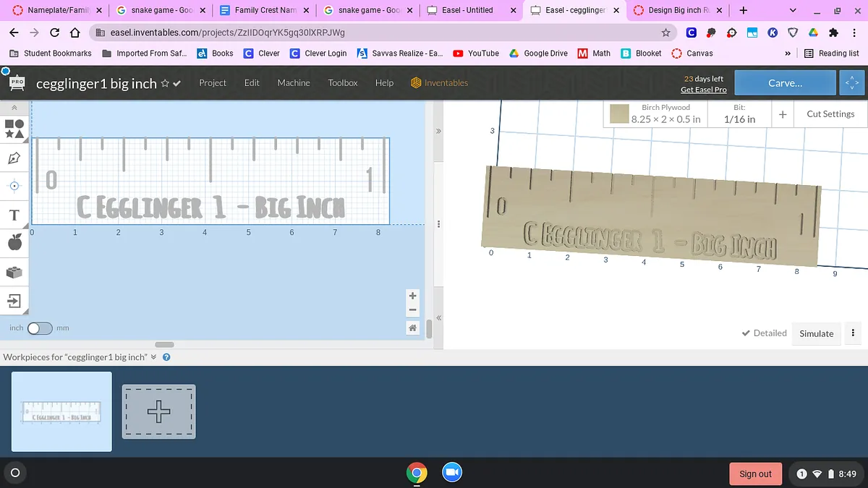Image resolution: width=868 pixels, height=488 pixels.
Task: Open the Shapes tool in left toolbar
Action: pos(14,129)
